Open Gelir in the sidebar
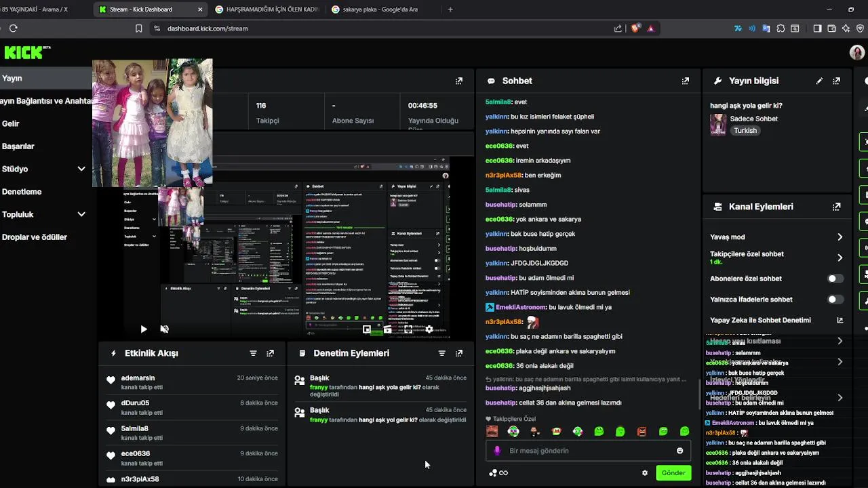 point(10,123)
